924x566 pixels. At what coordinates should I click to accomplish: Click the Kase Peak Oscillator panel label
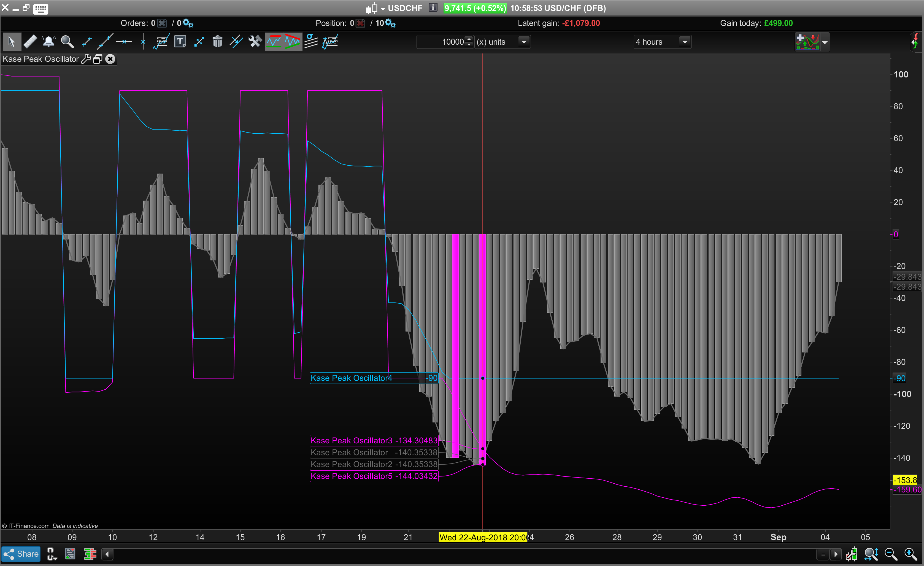pyautogui.click(x=40, y=59)
